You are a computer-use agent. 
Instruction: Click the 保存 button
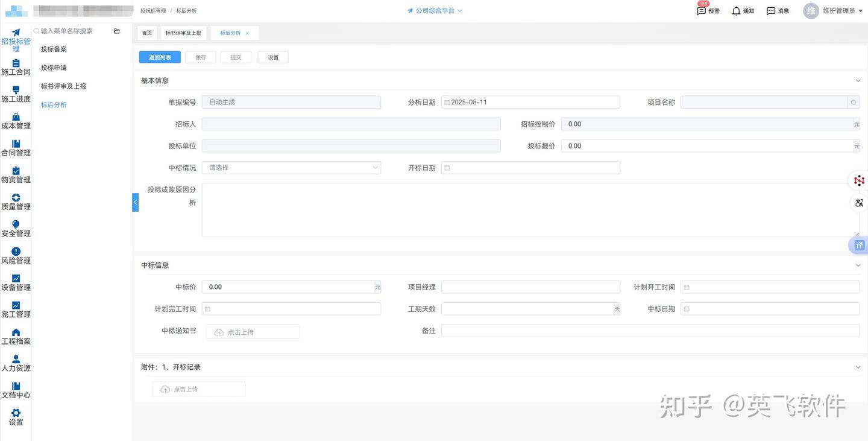coord(201,57)
